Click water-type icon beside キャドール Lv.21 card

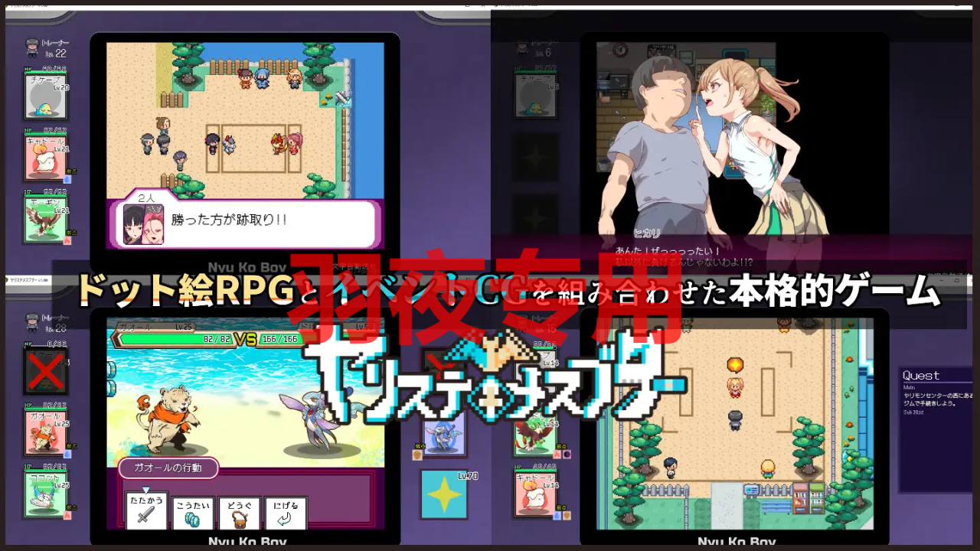pyautogui.click(x=67, y=179)
